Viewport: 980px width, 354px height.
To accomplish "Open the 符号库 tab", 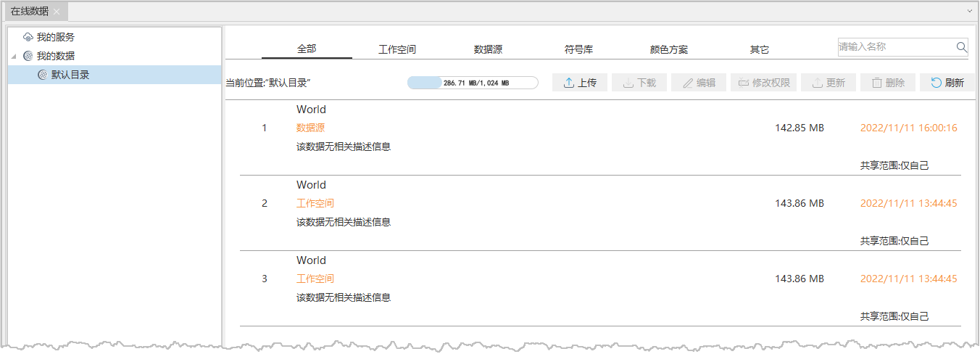I will tap(578, 50).
